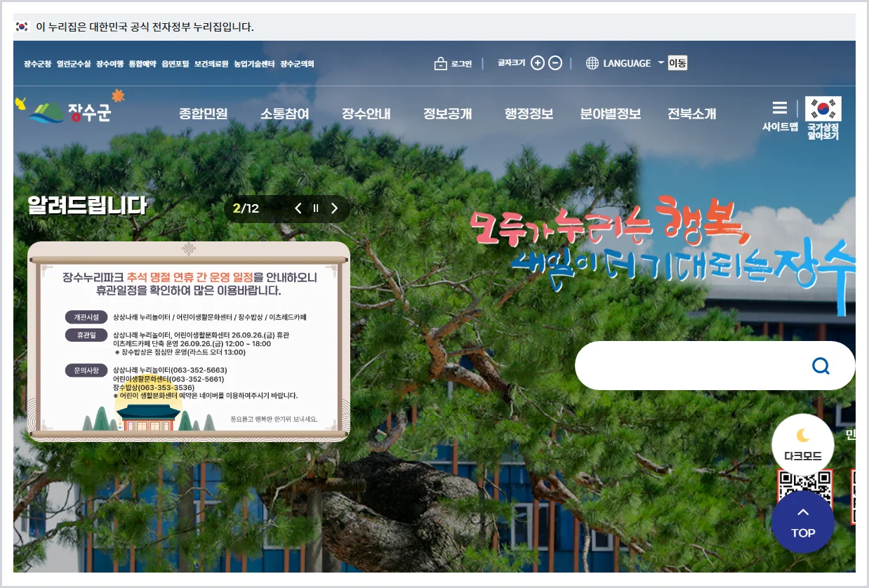Open the 장수군청 top link

[x=37, y=64]
